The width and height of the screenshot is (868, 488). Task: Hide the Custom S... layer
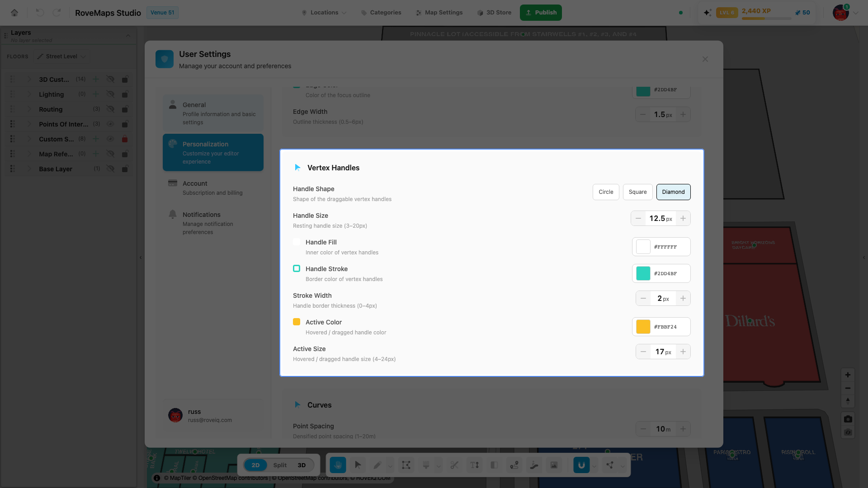coord(110,139)
